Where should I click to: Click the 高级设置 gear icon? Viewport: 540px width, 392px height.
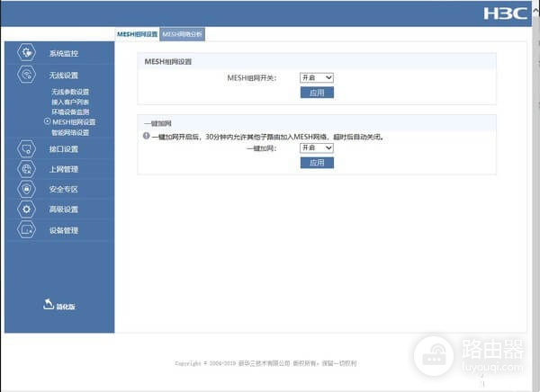point(27,209)
